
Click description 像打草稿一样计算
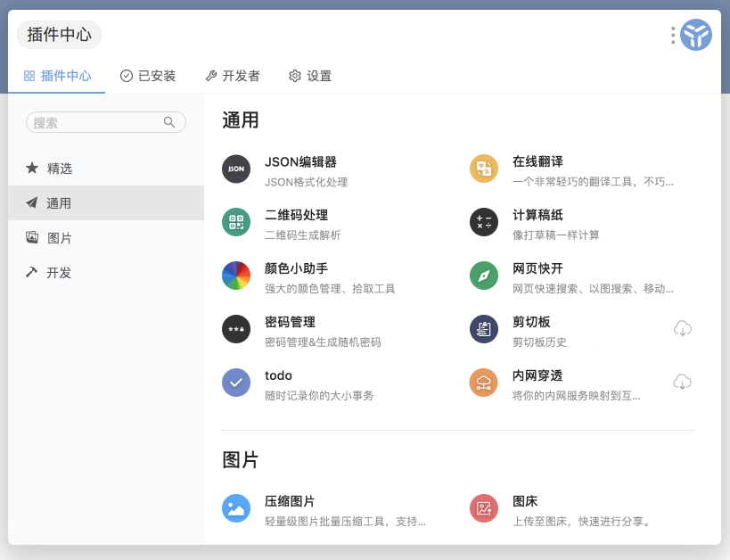(556, 235)
